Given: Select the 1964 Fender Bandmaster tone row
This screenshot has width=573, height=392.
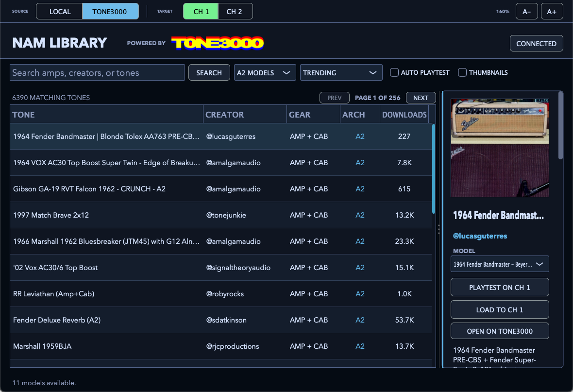Looking at the screenshot, I should [x=221, y=136].
